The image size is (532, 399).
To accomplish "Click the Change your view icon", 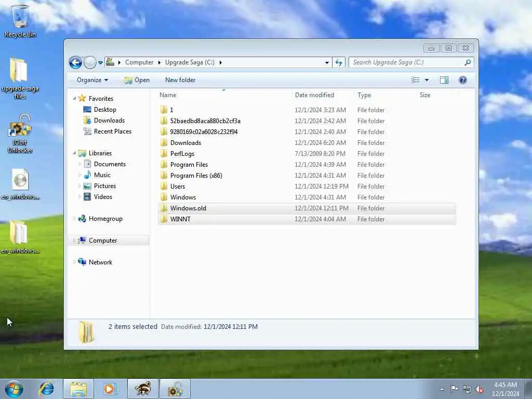I will pos(415,80).
